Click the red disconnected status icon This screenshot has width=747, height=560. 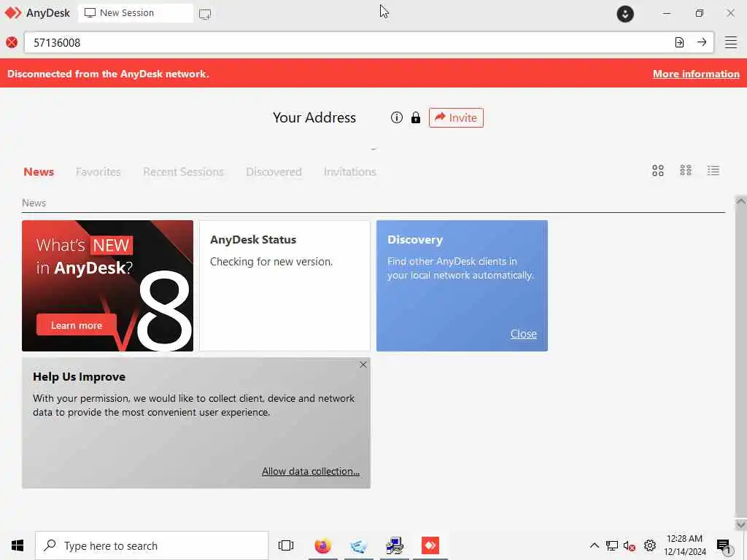coord(12,42)
